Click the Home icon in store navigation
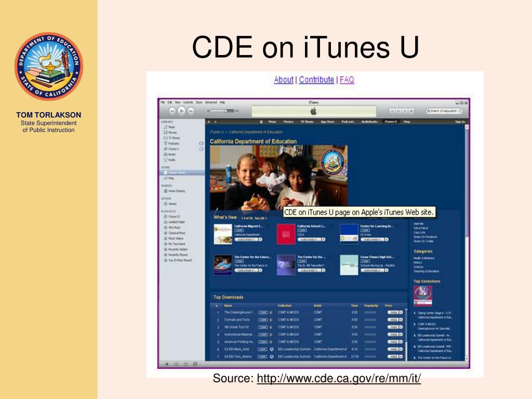Image resolution: width=532 pixels, height=399 pixels. [x=261, y=122]
